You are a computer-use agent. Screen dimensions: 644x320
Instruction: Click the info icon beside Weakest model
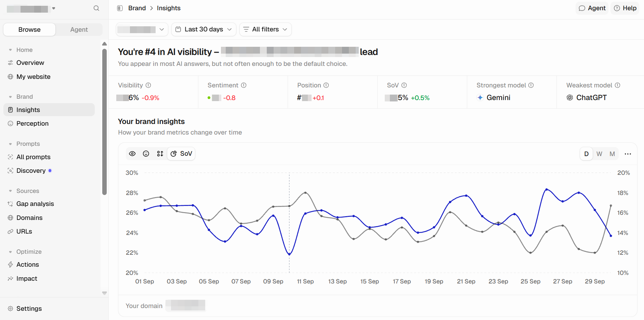617,85
